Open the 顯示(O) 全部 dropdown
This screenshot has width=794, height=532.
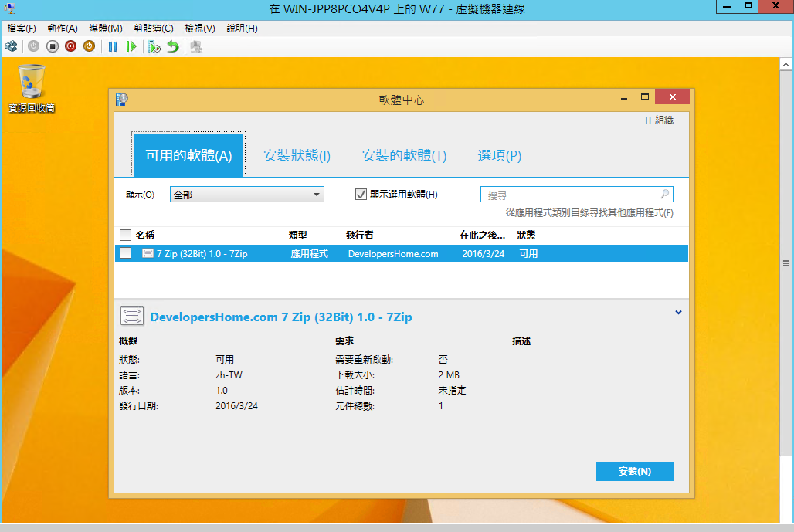point(247,195)
